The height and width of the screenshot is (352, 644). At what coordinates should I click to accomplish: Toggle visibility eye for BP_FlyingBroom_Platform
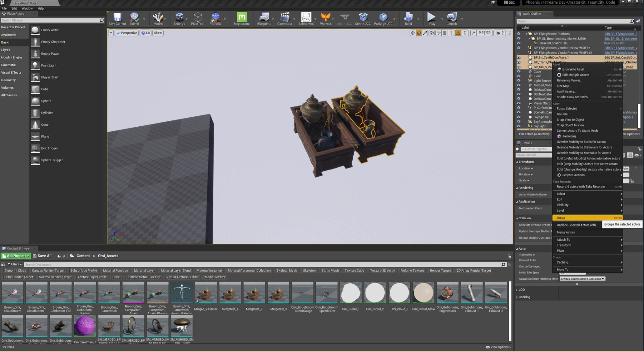(519, 34)
